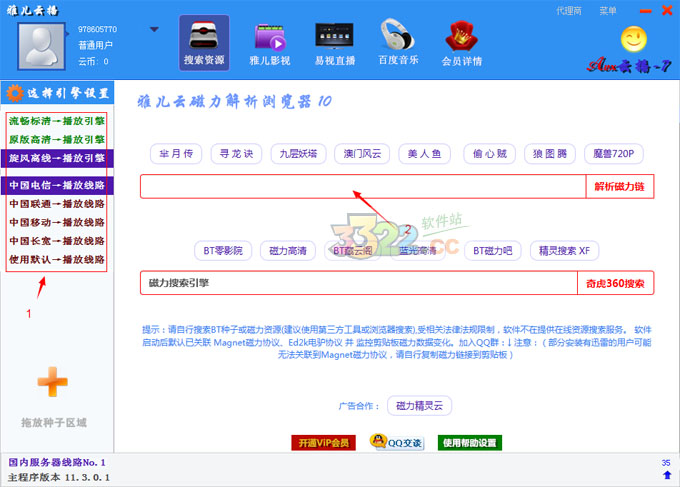Minimize the 雅儿云播 window
680x487 pixels.
pyautogui.click(x=645, y=11)
